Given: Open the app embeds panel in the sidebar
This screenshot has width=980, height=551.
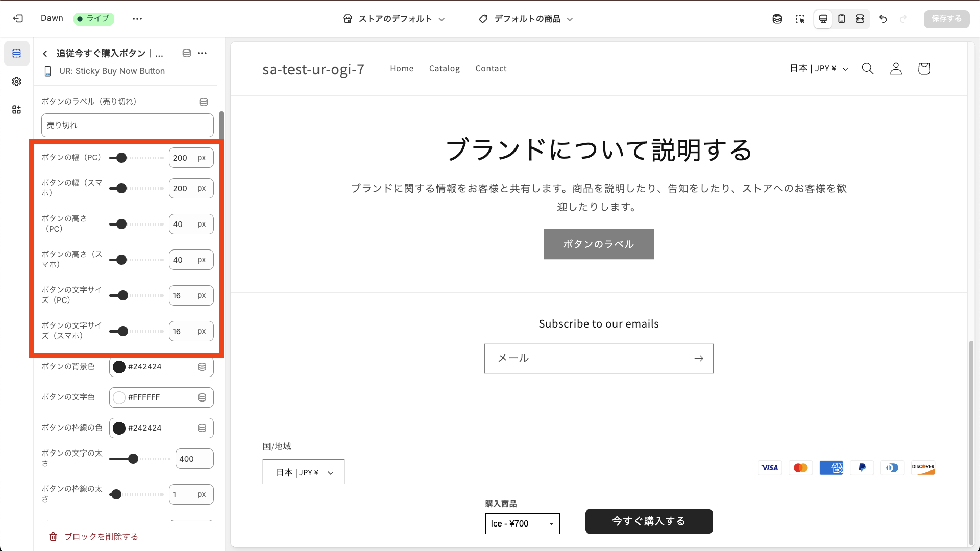Looking at the screenshot, I should (16, 109).
